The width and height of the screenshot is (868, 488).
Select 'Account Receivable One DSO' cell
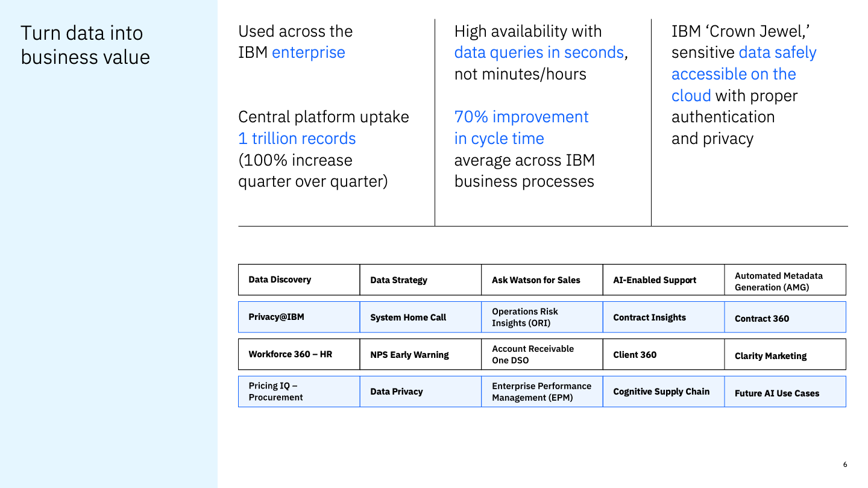[x=542, y=354]
